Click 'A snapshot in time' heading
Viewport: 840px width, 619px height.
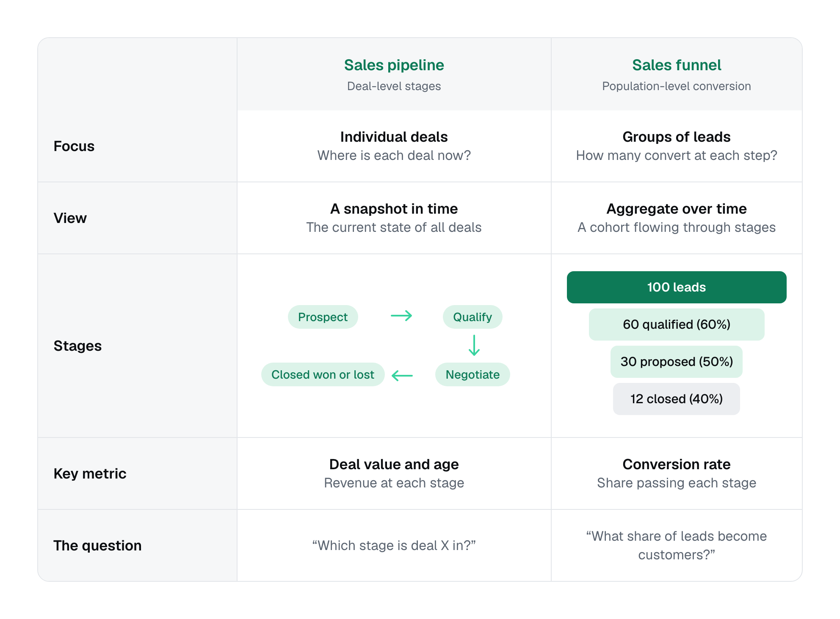pyautogui.click(x=394, y=209)
